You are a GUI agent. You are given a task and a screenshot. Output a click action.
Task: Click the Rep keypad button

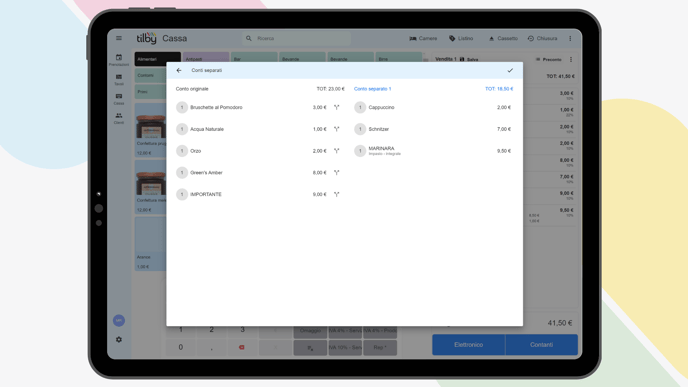[x=380, y=347]
